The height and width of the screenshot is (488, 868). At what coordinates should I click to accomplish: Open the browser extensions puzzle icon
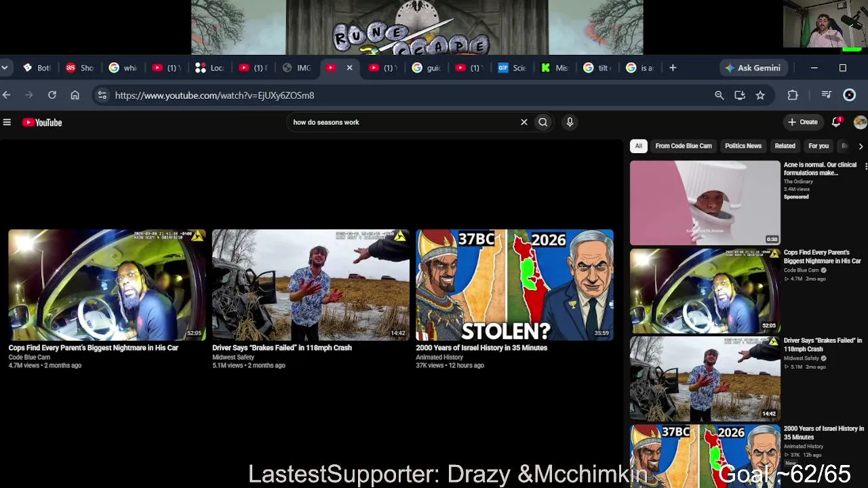(x=793, y=96)
